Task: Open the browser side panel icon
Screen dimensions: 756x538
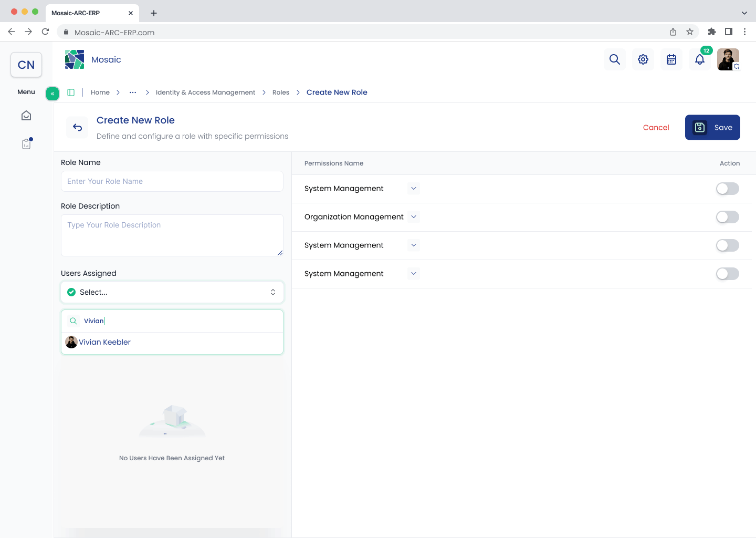Action: pyautogui.click(x=729, y=32)
